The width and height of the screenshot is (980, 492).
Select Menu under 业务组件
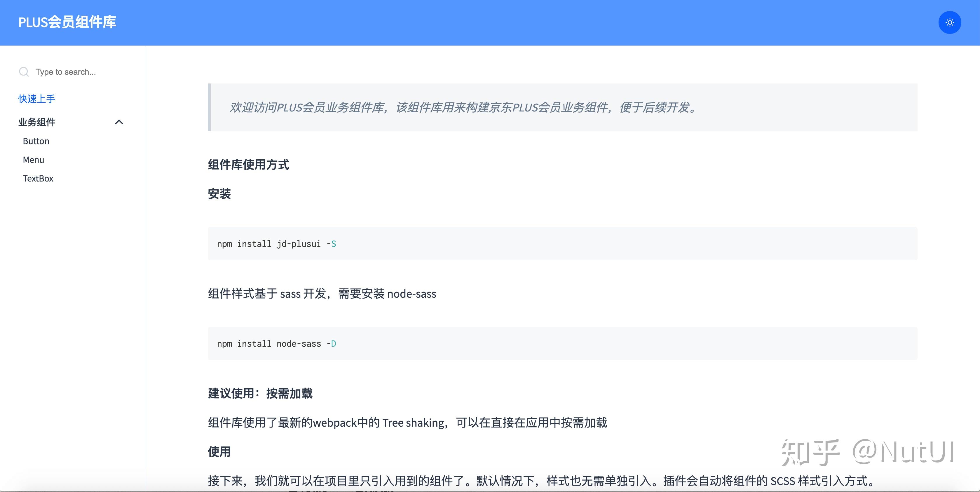(x=33, y=159)
